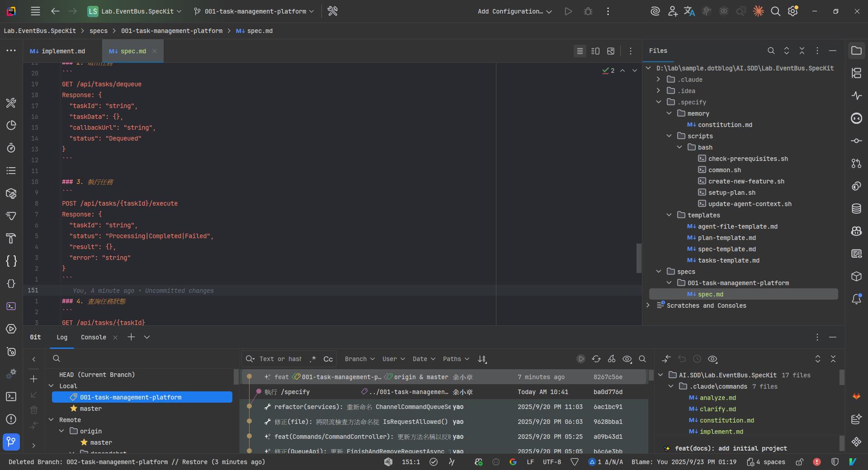Open the 001-task-management-platform branch dropdown
This screenshot has height=470, width=868.
(x=254, y=11)
